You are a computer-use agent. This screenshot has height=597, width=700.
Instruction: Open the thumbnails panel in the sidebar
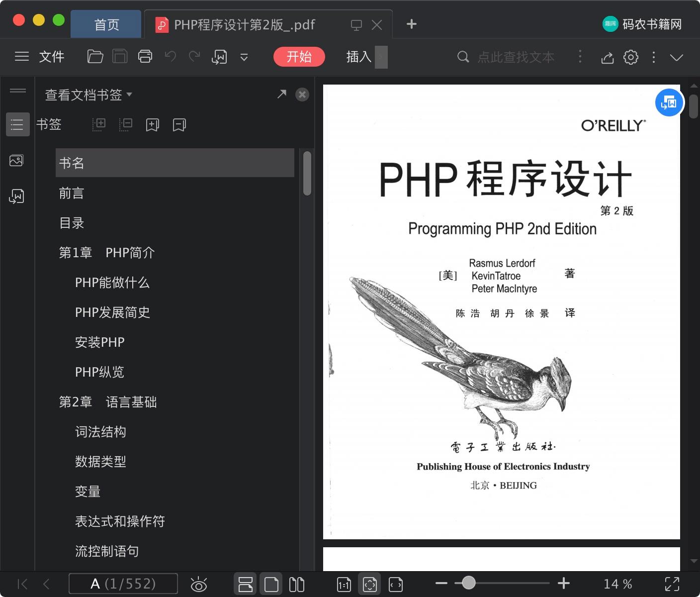[x=16, y=161]
